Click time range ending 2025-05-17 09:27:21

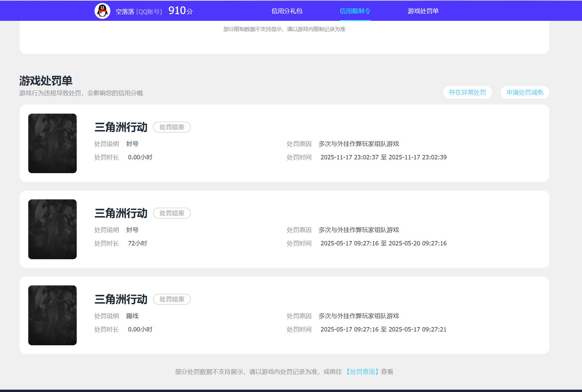tap(384, 329)
